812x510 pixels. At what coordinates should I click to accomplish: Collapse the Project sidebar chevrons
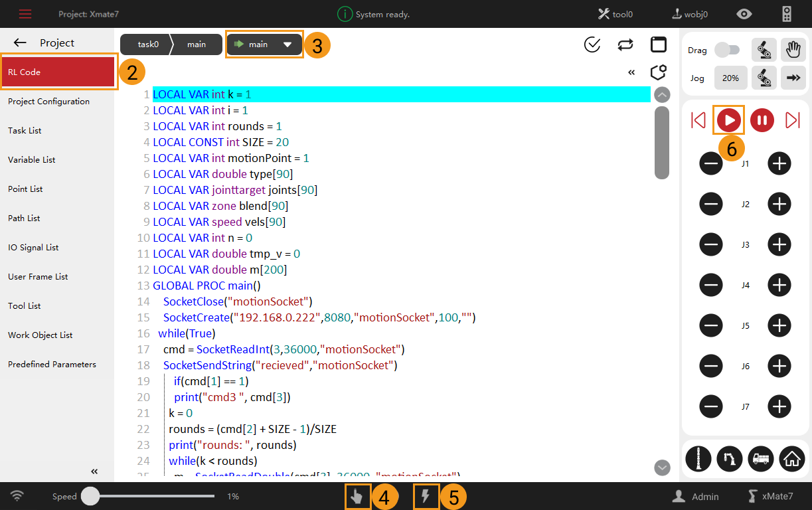pyautogui.click(x=94, y=471)
